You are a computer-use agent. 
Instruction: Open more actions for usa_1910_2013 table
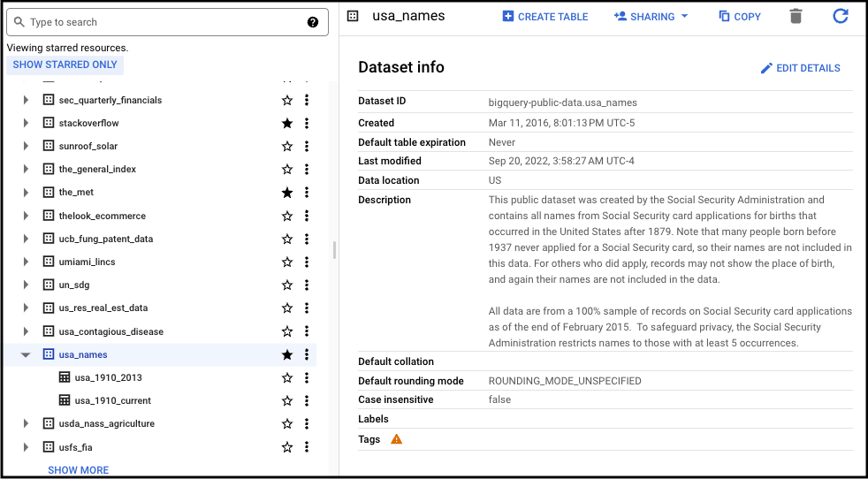(307, 377)
